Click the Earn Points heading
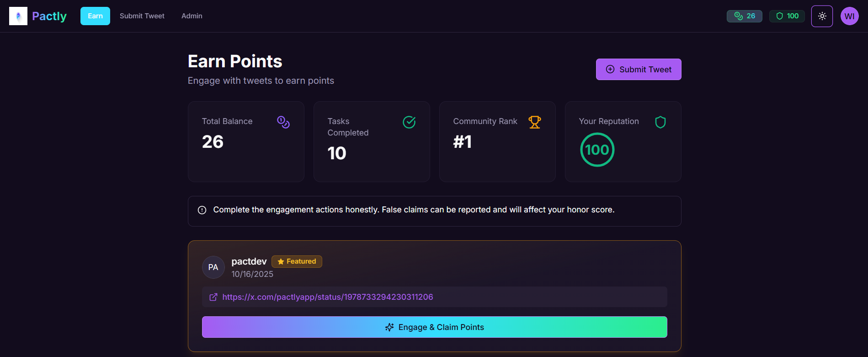The image size is (868, 357). [x=235, y=61]
